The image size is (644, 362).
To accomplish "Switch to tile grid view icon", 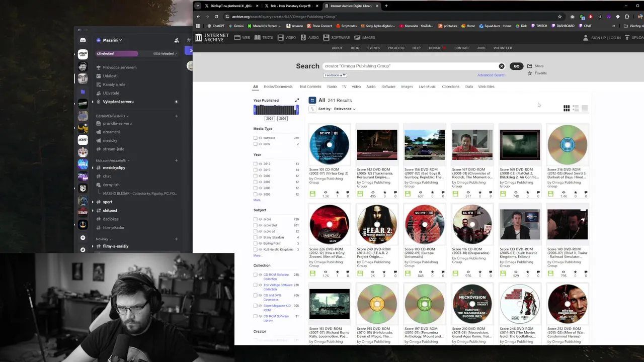I will tap(567, 108).
